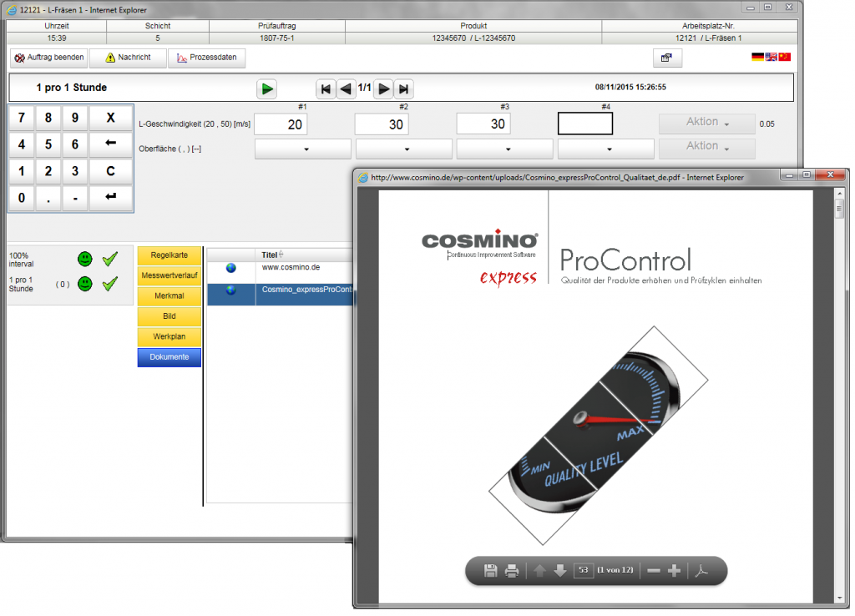Screen dimensions: 855x616
Task: Open the Messwertverlauf tab
Action: (x=169, y=275)
